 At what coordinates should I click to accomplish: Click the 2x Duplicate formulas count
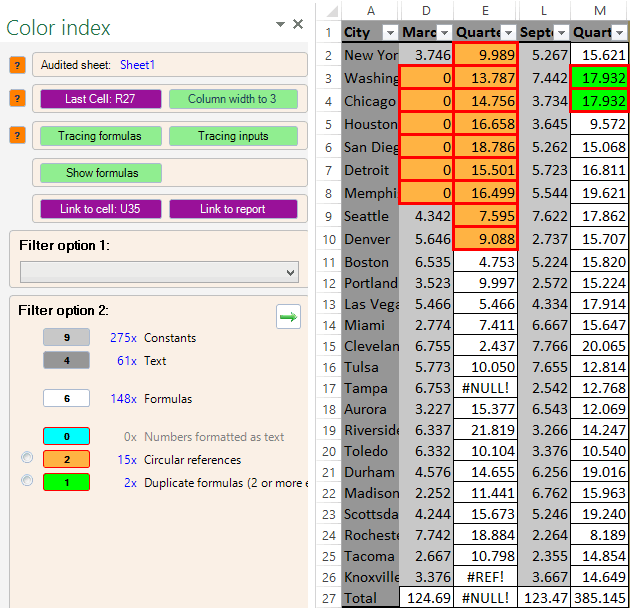tap(131, 483)
